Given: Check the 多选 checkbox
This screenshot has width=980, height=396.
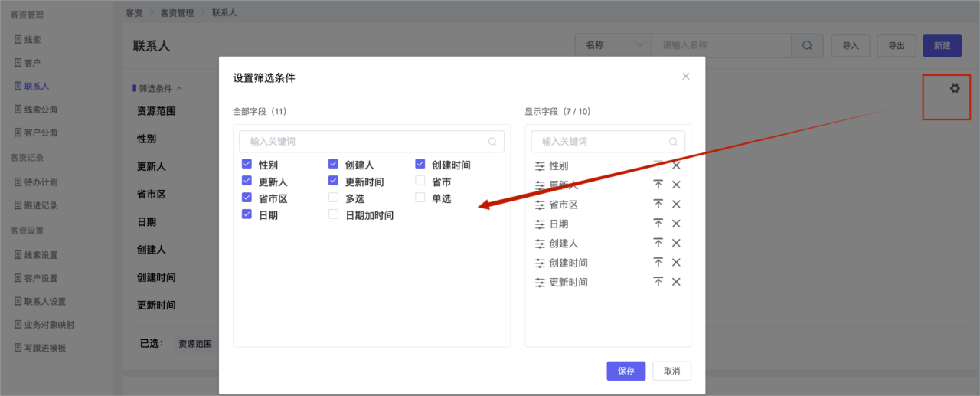Looking at the screenshot, I should click(x=333, y=198).
